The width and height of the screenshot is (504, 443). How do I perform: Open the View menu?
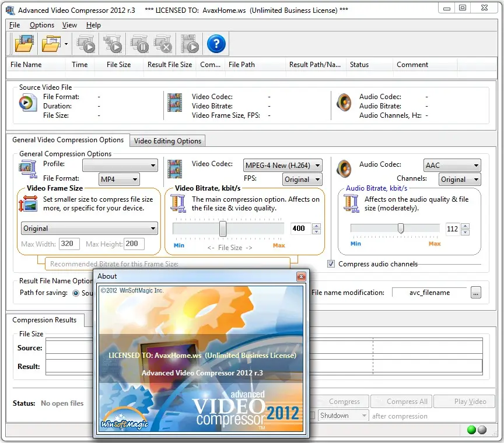(70, 25)
